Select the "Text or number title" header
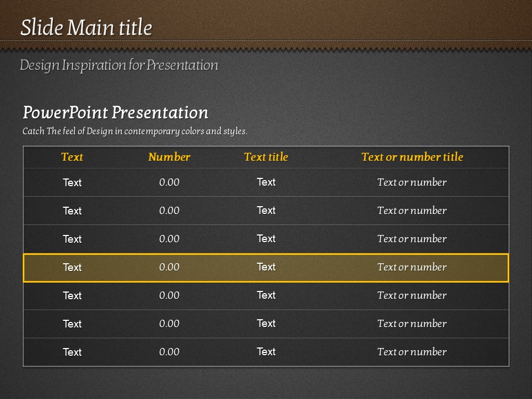The height and width of the screenshot is (399, 532). coord(412,157)
